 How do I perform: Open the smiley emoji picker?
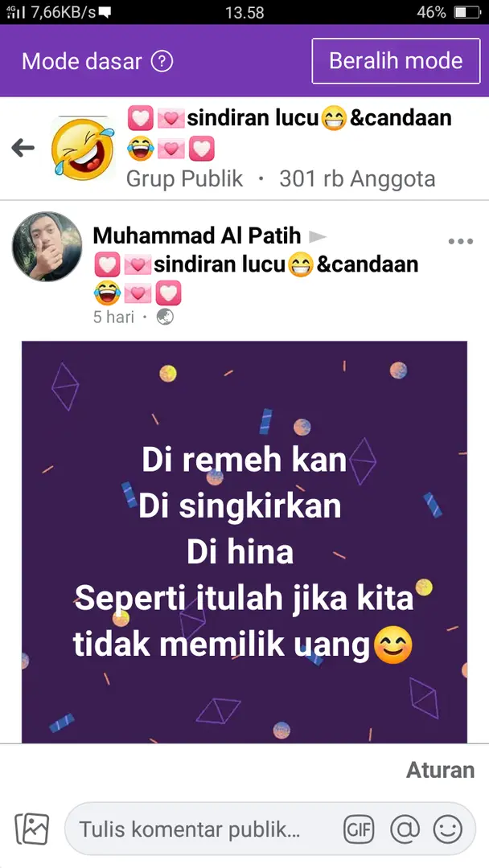tap(447, 829)
